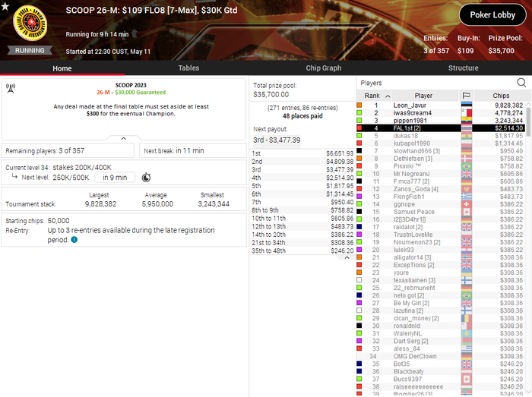Collapse the payout list chevron
Screen dimensions: 532x397
(x=347, y=258)
